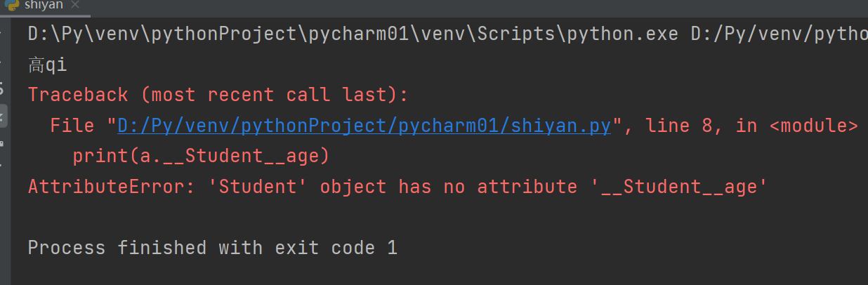The width and height of the screenshot is (868, 285).
Task: Click the python.exe command line text
Action: 448,34
